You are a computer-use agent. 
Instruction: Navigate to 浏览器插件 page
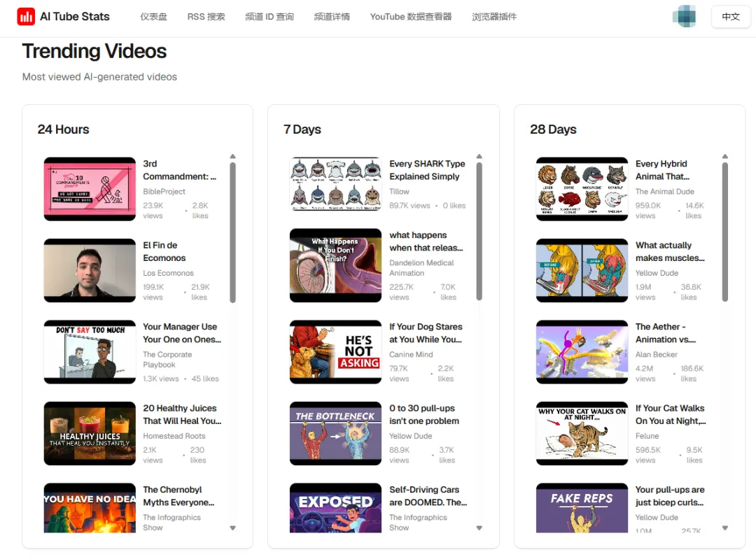point(494,17)
